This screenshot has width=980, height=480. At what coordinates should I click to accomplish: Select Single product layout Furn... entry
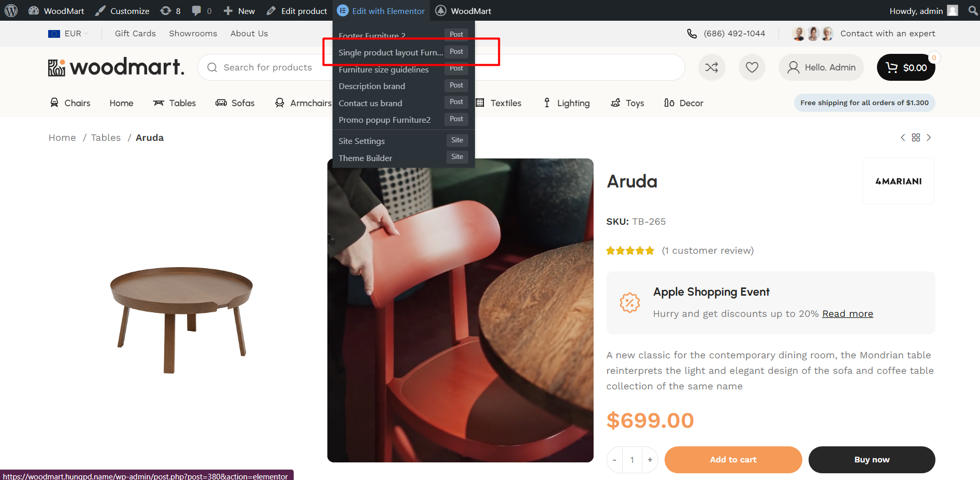[403, 52]
